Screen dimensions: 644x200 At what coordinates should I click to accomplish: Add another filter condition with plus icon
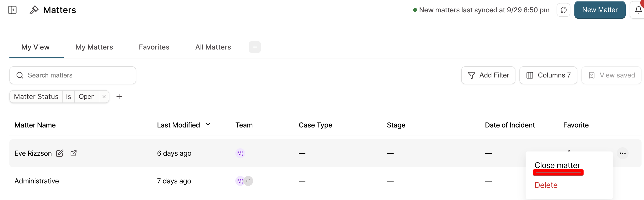(x=119, y=97)
